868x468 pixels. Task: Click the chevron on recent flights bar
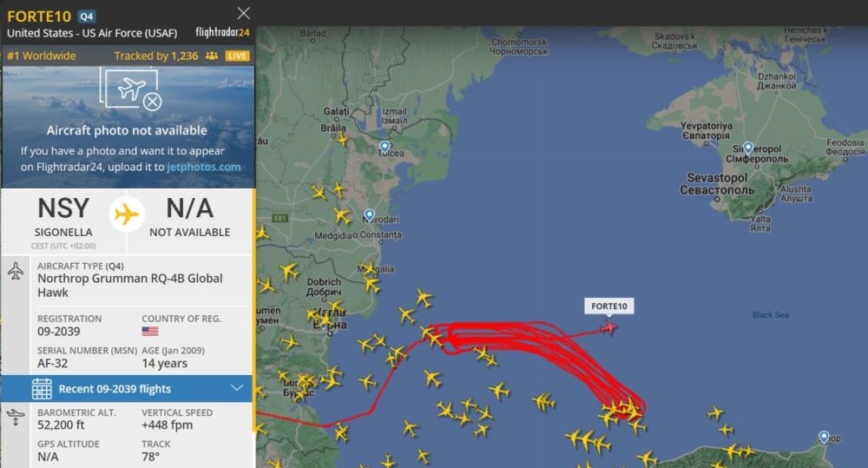[237, 388]
